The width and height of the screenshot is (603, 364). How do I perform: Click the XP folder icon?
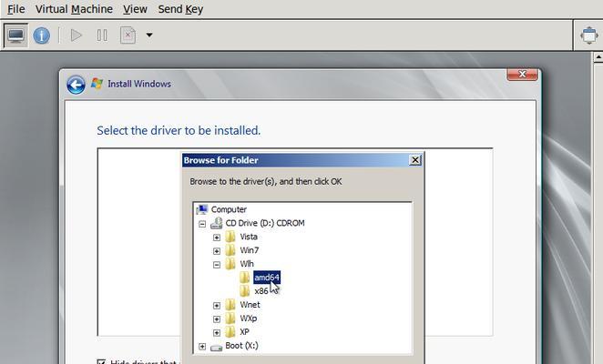click(x=230, y=332)
